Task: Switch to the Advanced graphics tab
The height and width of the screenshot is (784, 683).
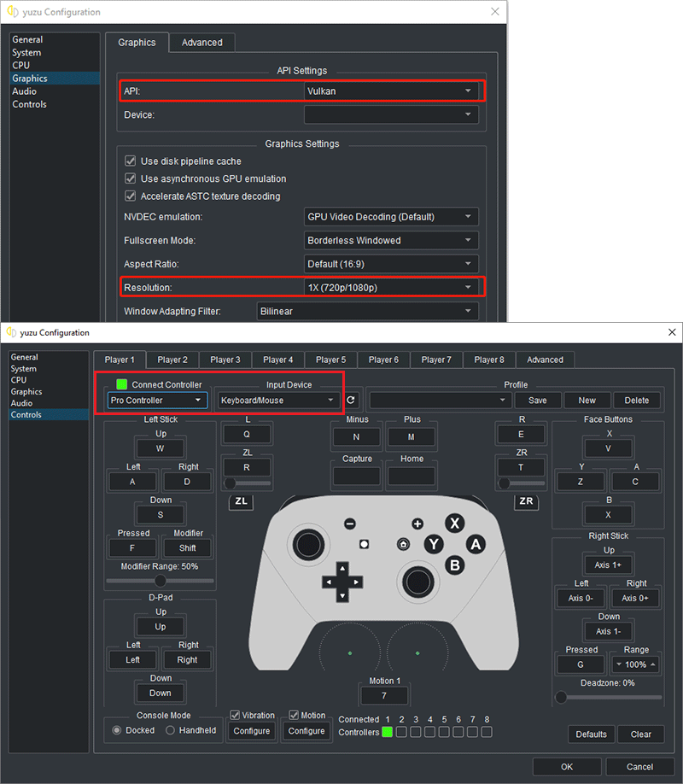Action: tap(202, 43)
